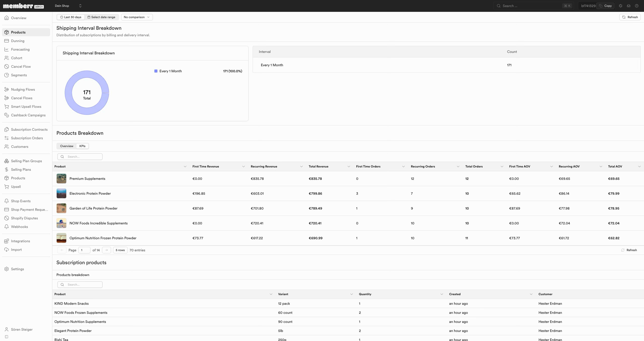Open Garden of Life Protein Powder thumbnail

[x=61, y=208]
